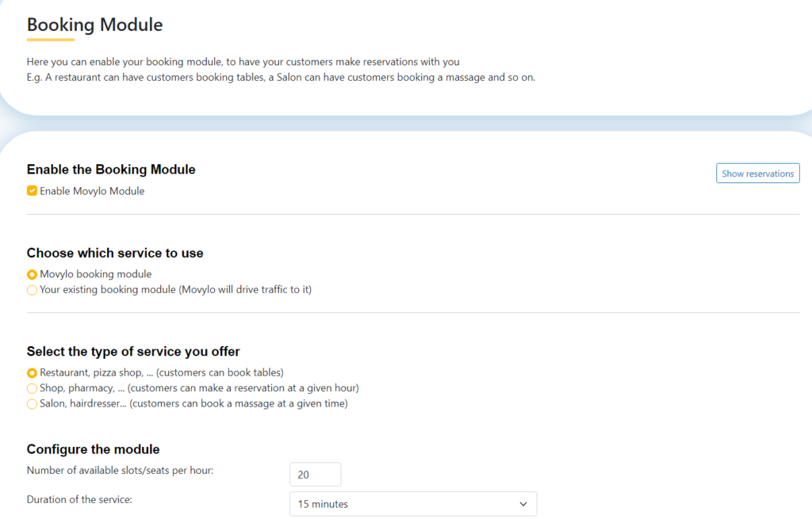Screen dimensions: 812x519
Task: Click the Choose which service to use heading
Action: click(115, 253)
